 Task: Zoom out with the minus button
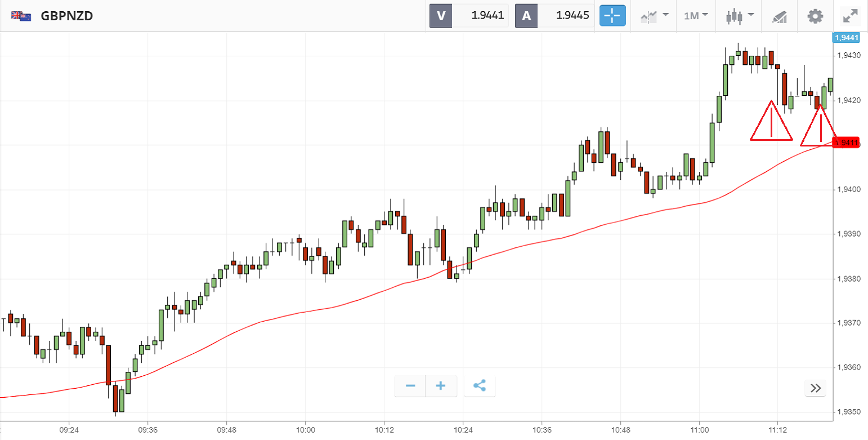[x=410, y=386]
